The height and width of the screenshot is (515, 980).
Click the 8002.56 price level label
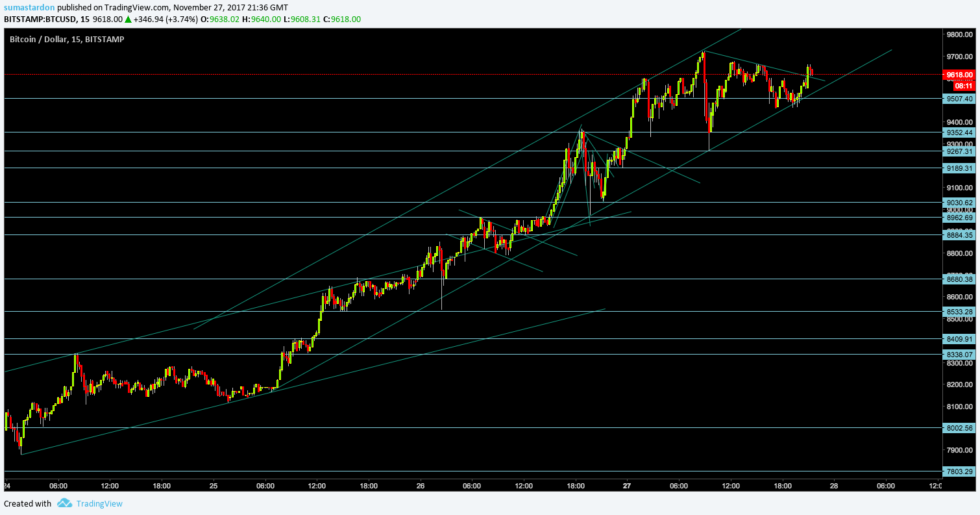tap(959, 428)
